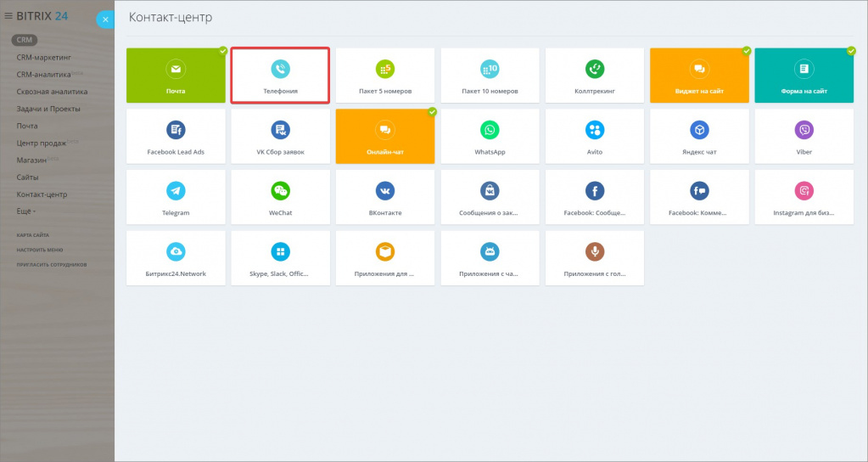Open Сквозная аналитика in sidebar
This screenshot has width=868, height=462.
click(52, 92)
